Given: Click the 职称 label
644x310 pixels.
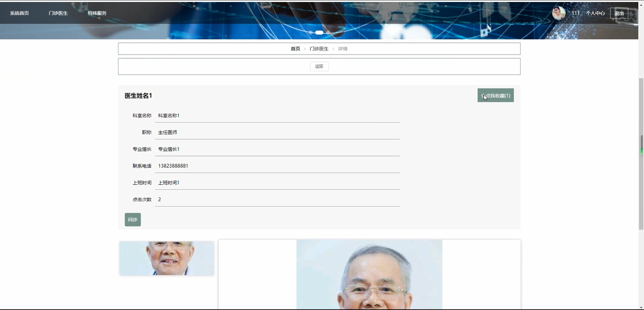Looking at the screenshot, I should point(147,132).
